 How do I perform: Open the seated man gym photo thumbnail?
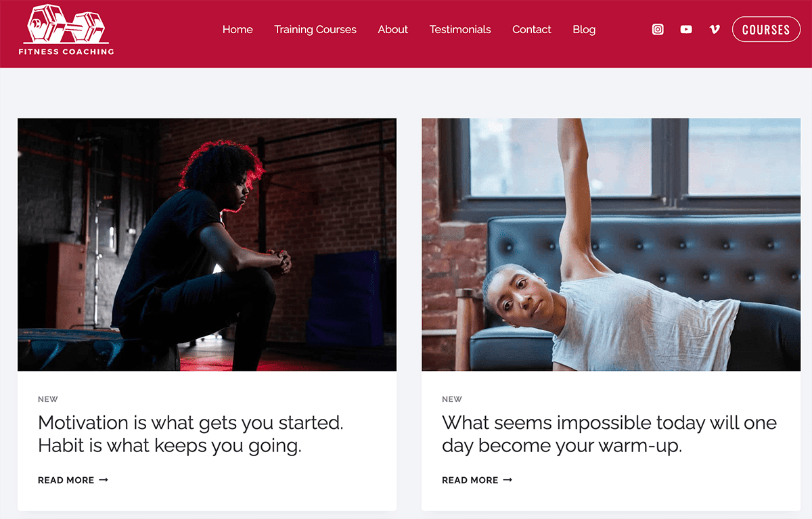pyautogui.click(x=207, y=244)
